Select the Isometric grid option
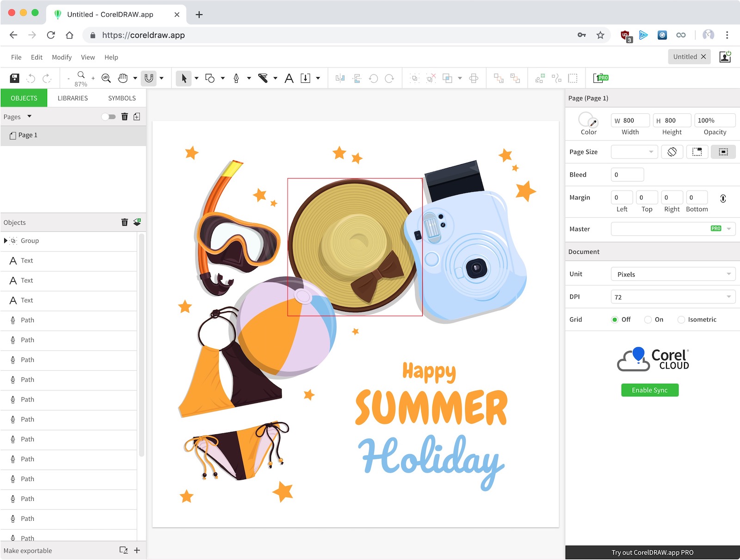The height and width of the screenshot is (560, 740). point(681,320)
